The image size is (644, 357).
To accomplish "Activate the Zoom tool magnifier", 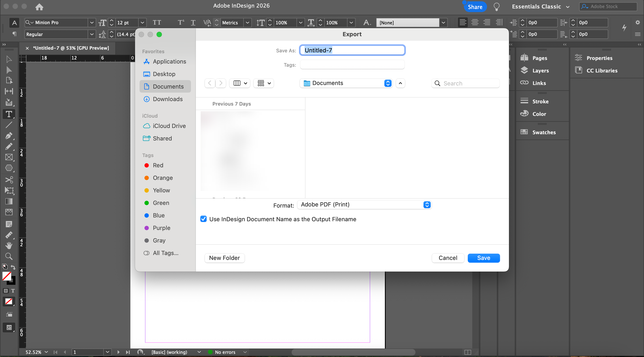I will coord(9,256).
